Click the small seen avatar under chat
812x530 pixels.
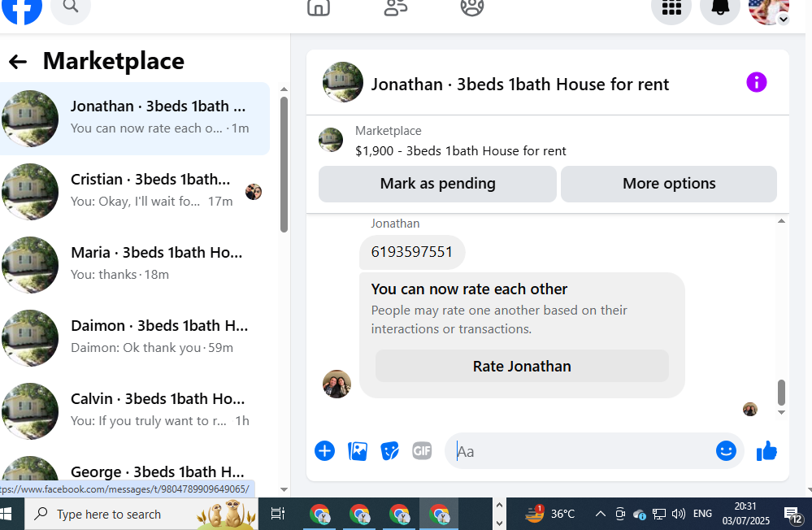click(x=750, y=409)
